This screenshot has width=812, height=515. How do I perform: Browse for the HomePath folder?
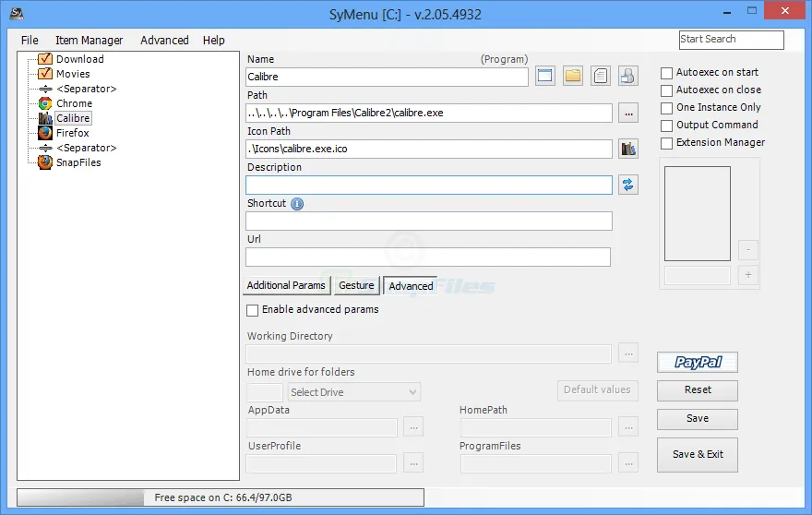[x=628, y=427]
